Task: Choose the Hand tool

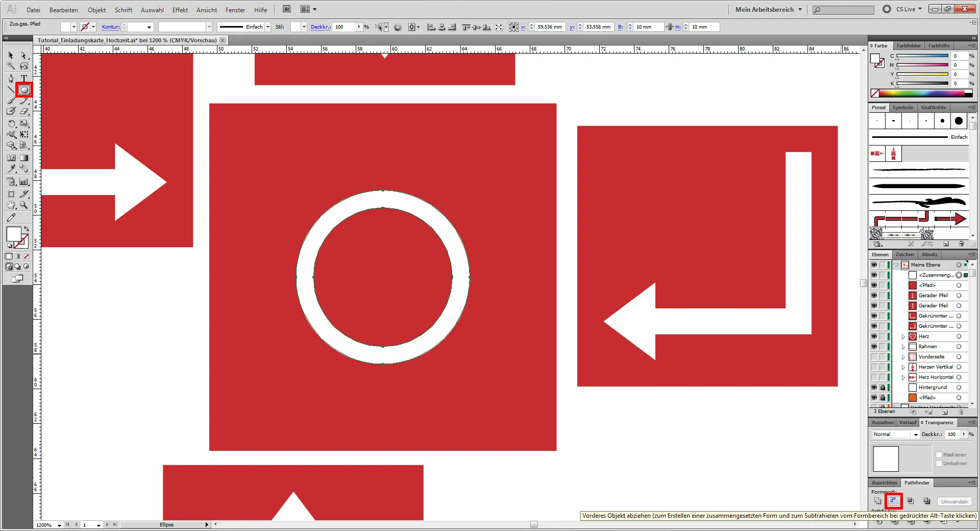Action: coord(11,205)
